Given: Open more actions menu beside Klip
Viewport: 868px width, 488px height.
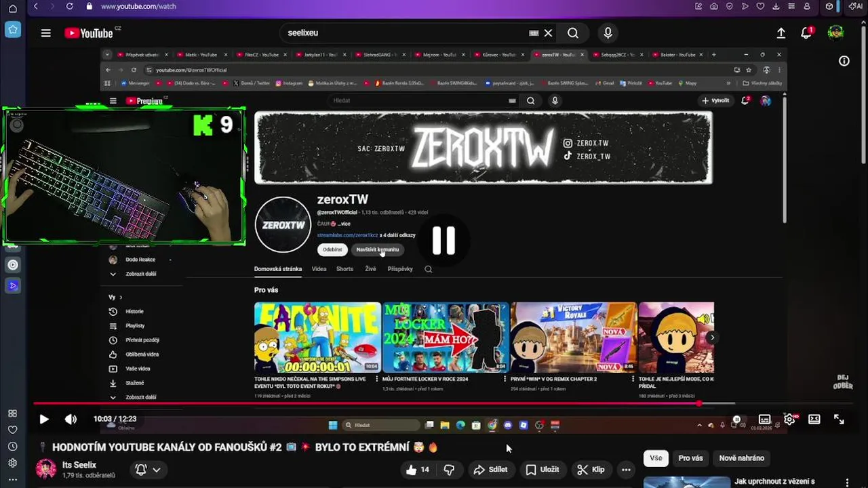Looking at the screenshot, I should pyautogui.click(x=626, y=470).
